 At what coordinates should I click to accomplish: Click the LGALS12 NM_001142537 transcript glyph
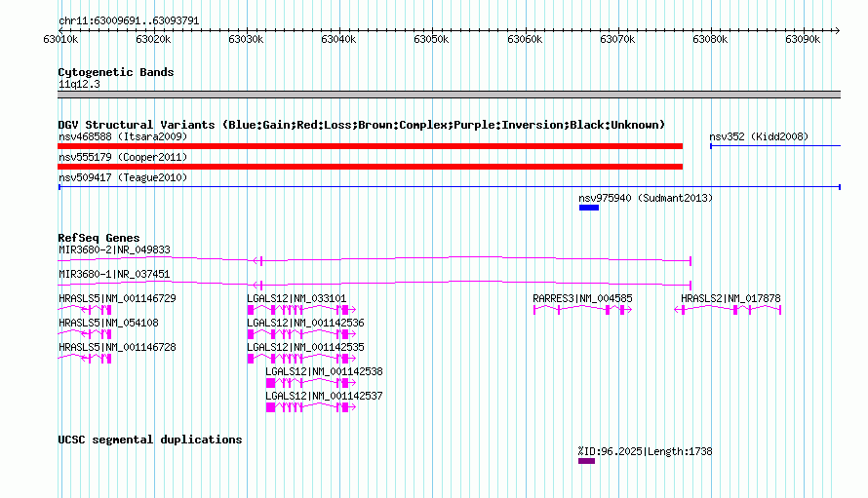tap(311, 407)
